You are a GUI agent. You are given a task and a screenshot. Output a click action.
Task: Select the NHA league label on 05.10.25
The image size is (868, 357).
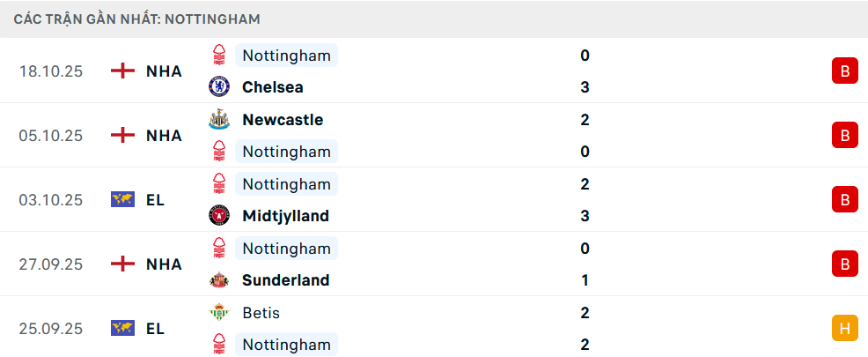pos(164,136)
